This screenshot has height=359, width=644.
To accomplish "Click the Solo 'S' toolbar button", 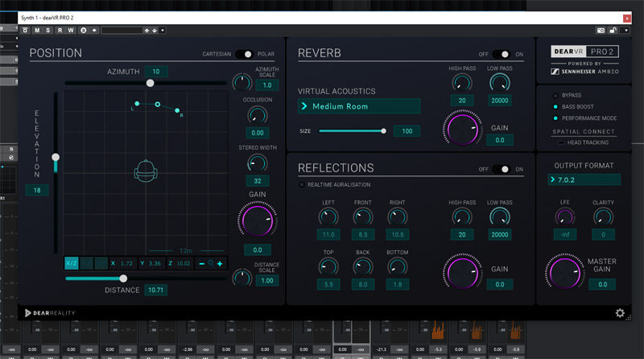I will [x=48, y=30].
